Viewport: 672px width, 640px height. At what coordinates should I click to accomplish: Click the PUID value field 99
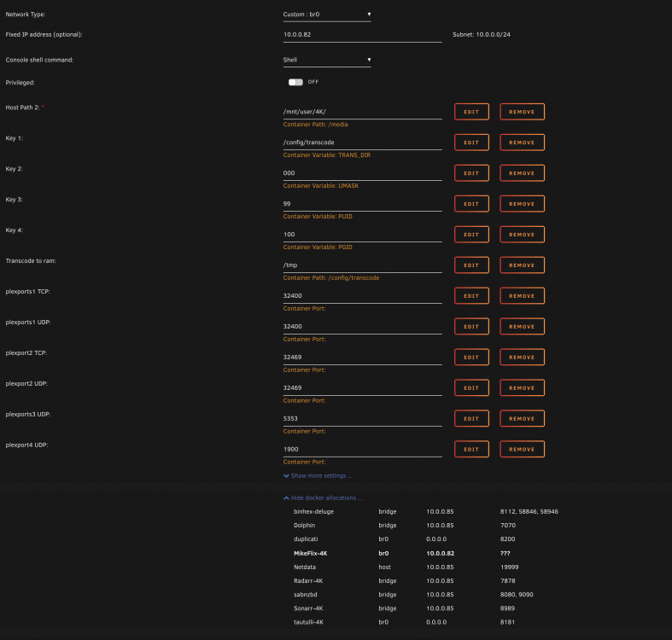click(x=362, y=204)
